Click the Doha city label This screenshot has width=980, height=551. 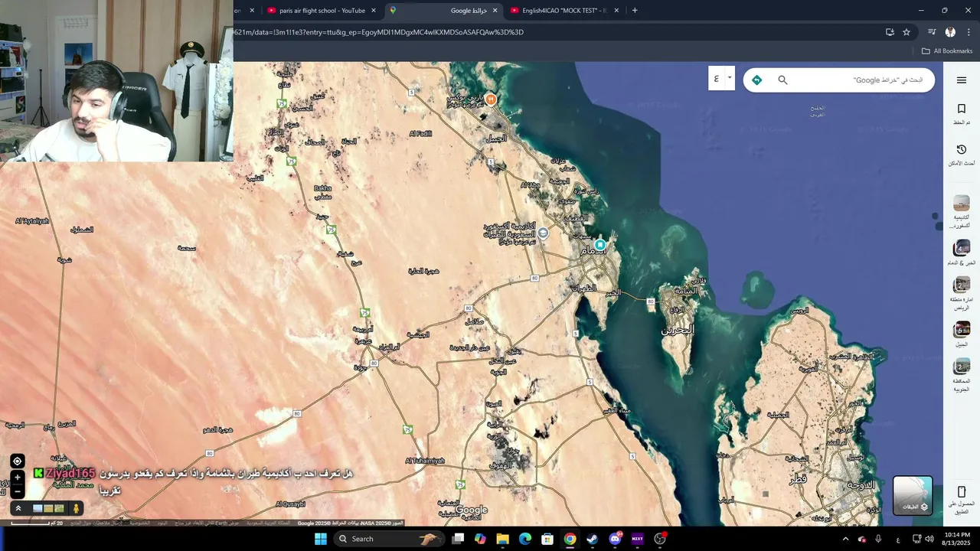point(863,485)
